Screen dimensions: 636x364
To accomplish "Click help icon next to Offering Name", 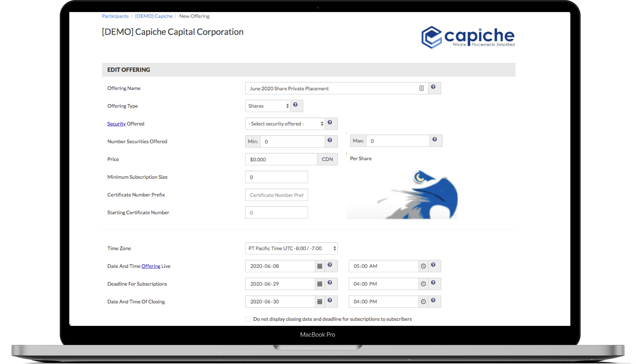I will pyautogui.click(x=433, y=87).
